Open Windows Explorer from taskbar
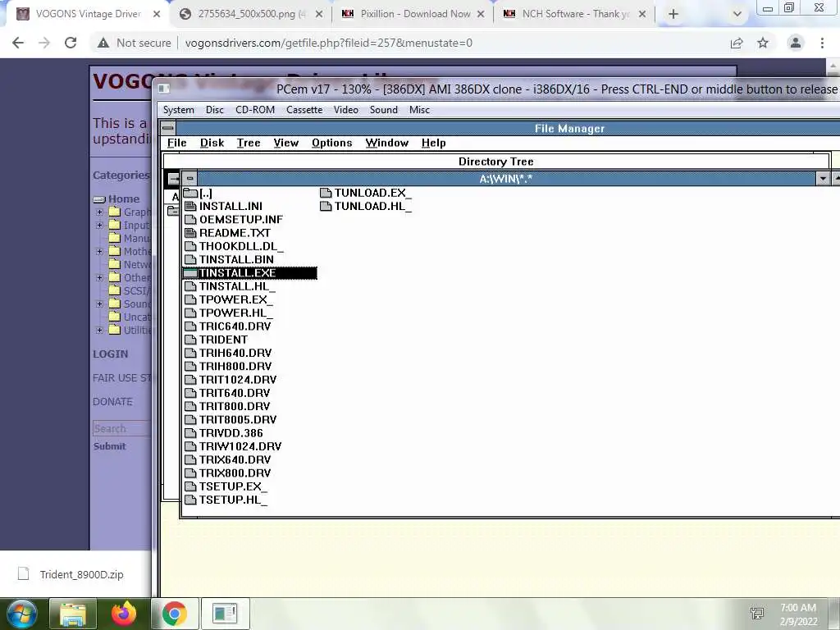Viewport: 840px width, 630px height. click(73, 614)
